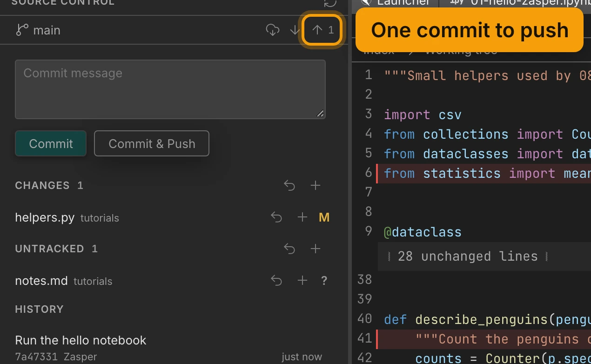This screenshot has height=364, width=591.
Task: Open the main branch selector
Action: tap(47, 30)
